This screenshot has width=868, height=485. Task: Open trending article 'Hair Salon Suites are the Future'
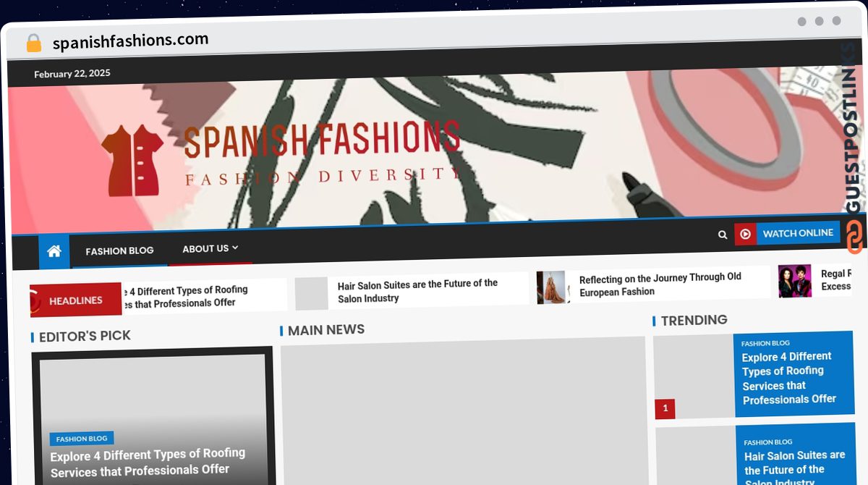(794, 469)
